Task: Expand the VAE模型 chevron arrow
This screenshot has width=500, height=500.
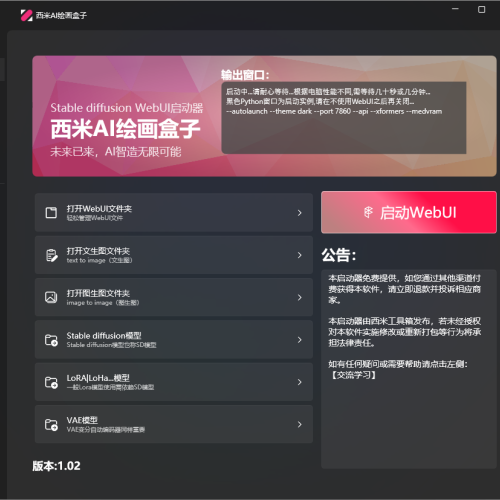Action: tap(299, 424)
